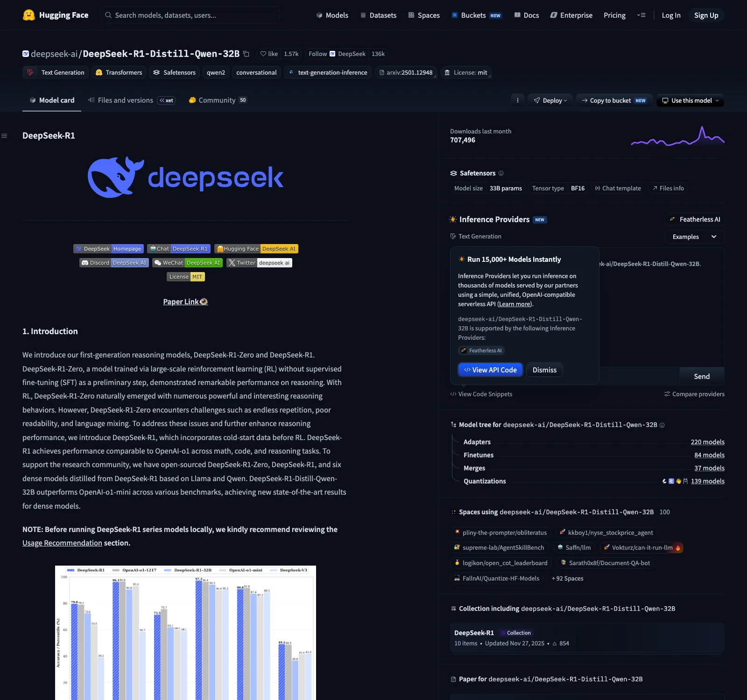The width and height of the screenshot is (747, 700).
Task: Open Chat template viewer
Action: point(618,188)
